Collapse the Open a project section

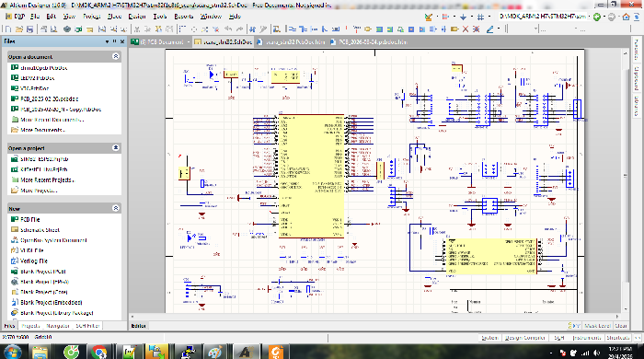point(116,147)
